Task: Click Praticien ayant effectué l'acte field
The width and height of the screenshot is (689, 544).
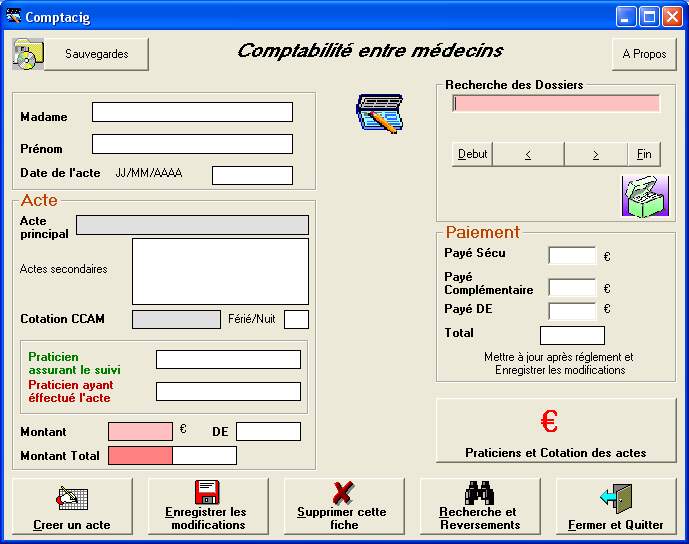Action: tap(228, 391)
